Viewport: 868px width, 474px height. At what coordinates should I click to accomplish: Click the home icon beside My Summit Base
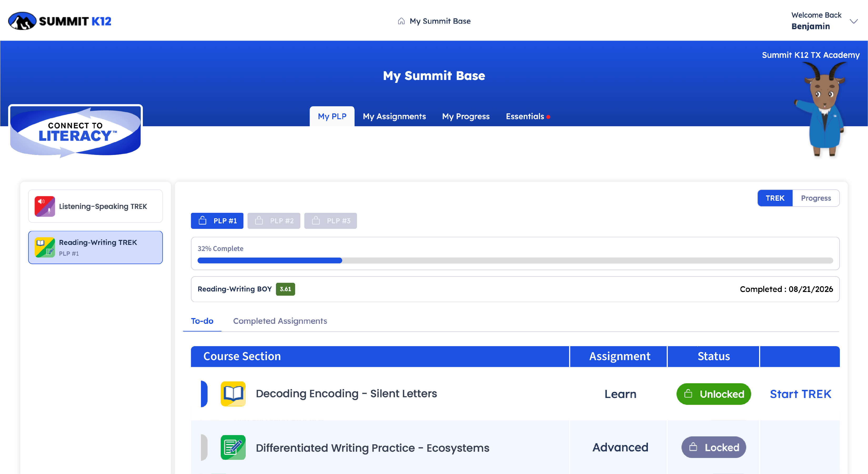click(401, 21)
